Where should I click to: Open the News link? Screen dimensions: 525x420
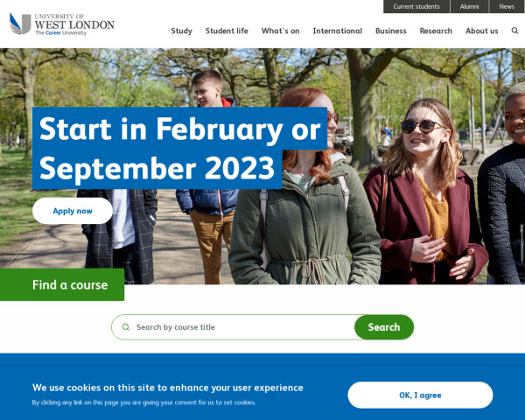(x=507, y=6)
